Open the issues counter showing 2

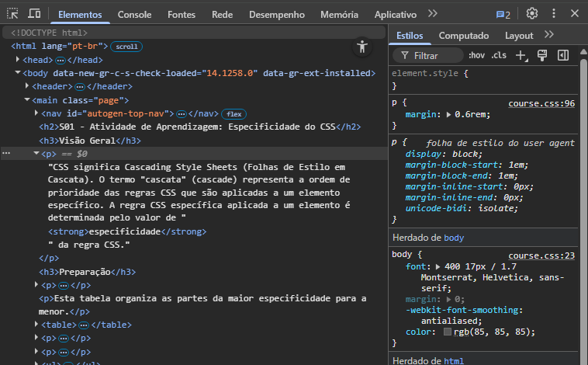(503, 15)
